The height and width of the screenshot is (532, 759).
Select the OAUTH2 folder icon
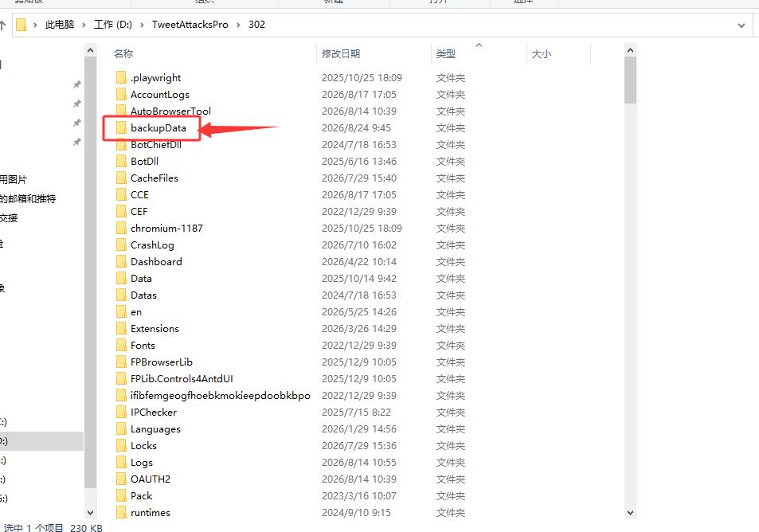(121, 479)
